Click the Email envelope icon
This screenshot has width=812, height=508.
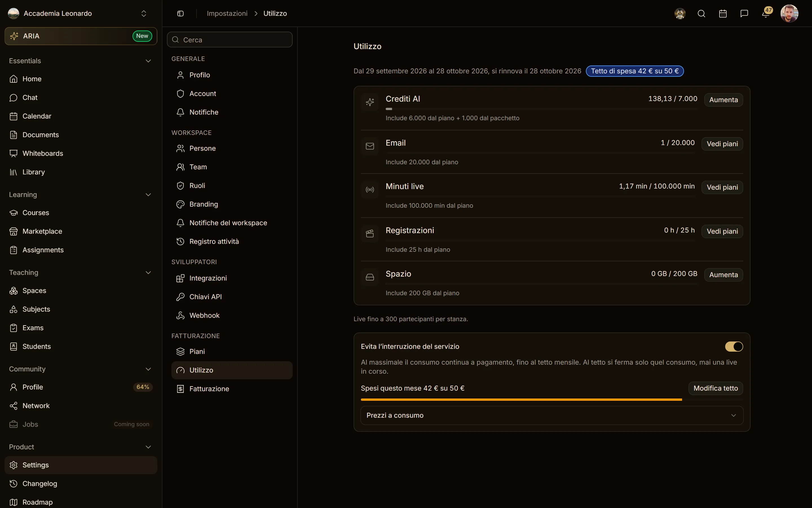[370, 146]
